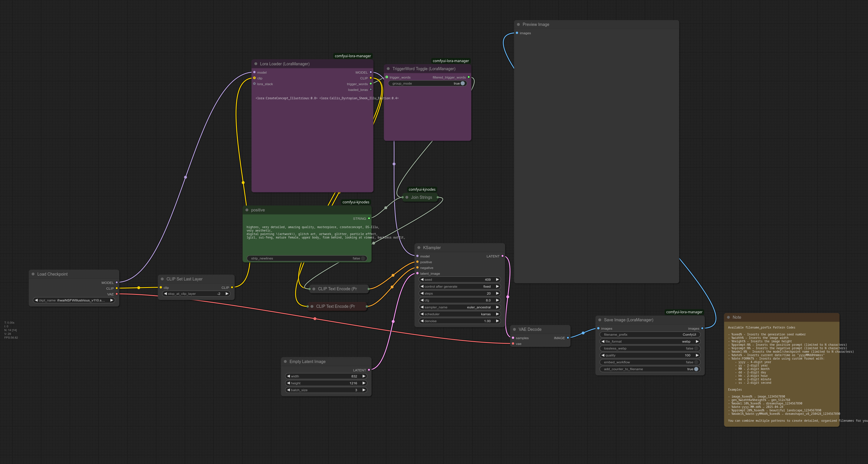This screenshot has height=464, width=868.
Task: Click the Empty Latent Image collapse dot
Action: 285,362
